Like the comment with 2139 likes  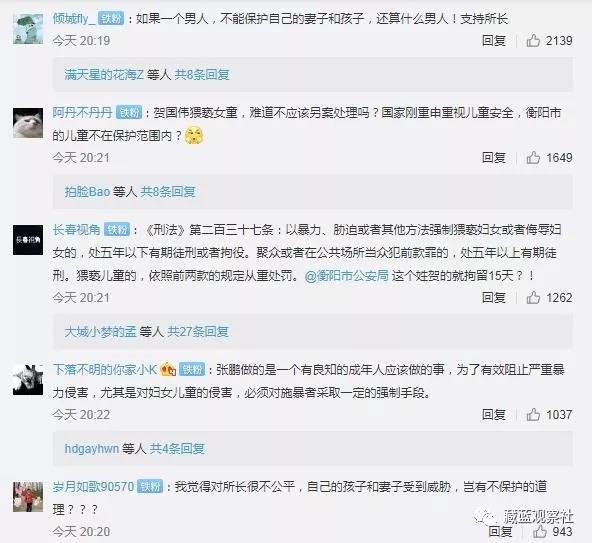pyautogui.click(x=533, y=40)
